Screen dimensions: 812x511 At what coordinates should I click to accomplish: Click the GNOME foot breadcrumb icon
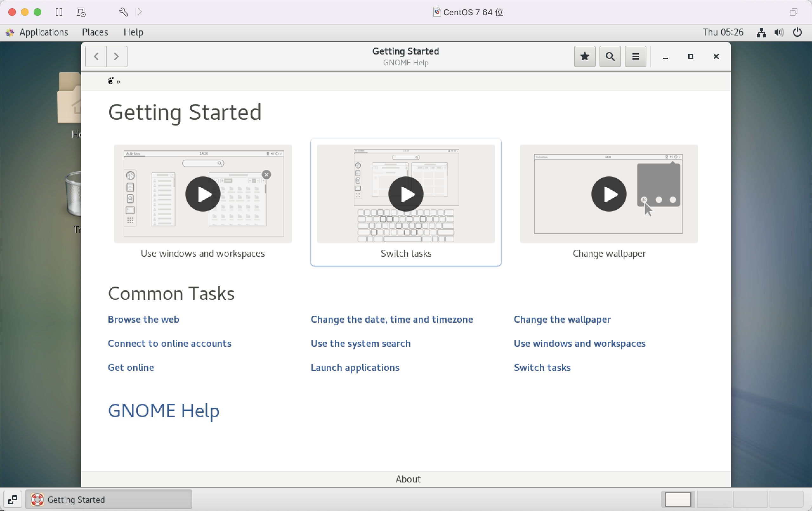coord(111,81)
